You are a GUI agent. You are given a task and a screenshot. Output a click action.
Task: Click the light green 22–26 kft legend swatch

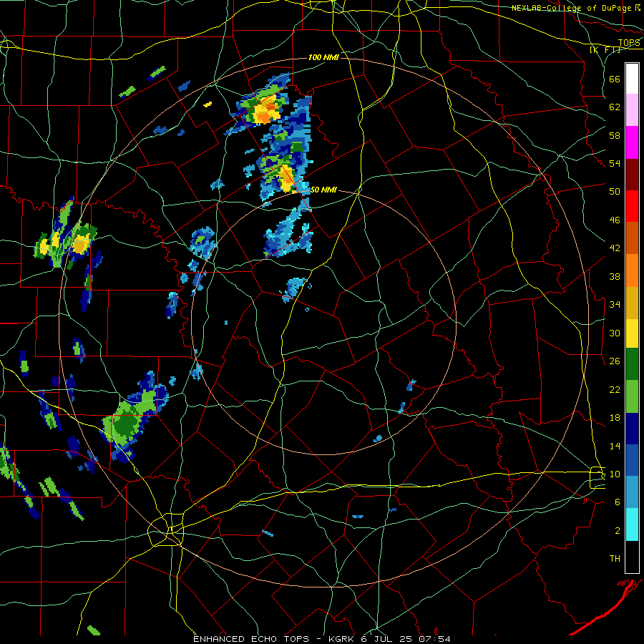click(632, 396)
